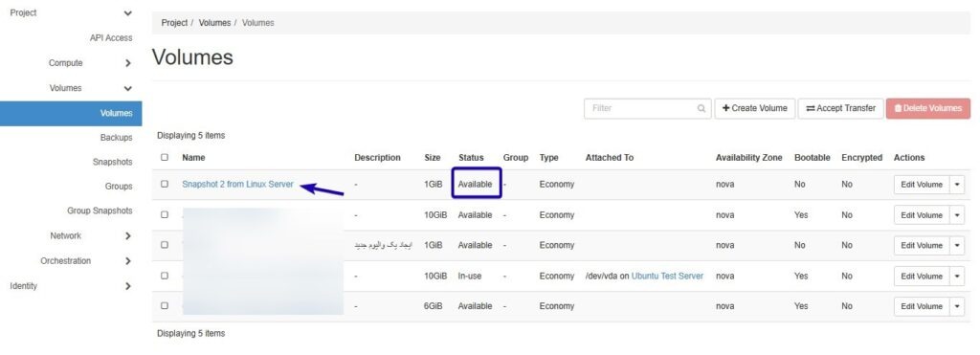Image resolution: width=980 pixels, height=355 pixels.
Task: Expand the Network menu chevron
Action: point(127,236)
